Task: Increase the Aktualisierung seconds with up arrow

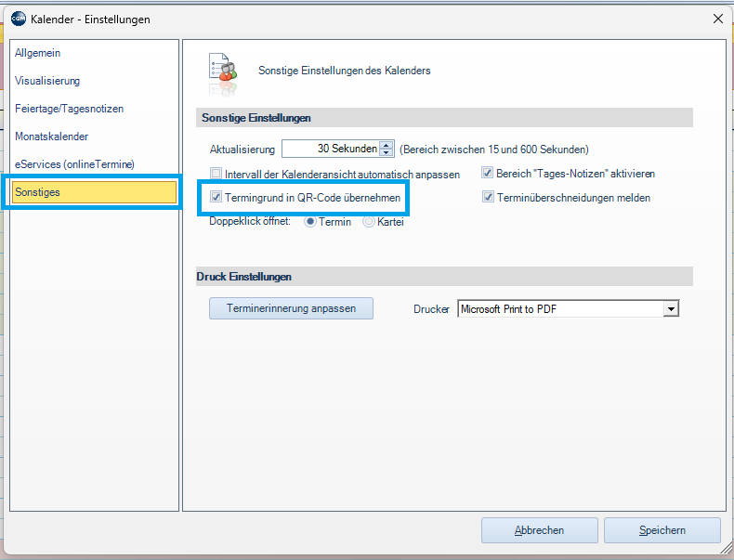Action: (x=387, y=145)
